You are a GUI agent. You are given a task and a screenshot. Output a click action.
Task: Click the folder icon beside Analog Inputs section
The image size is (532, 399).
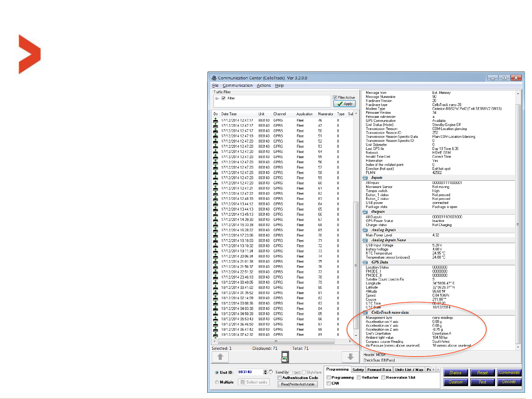point(365,230)
